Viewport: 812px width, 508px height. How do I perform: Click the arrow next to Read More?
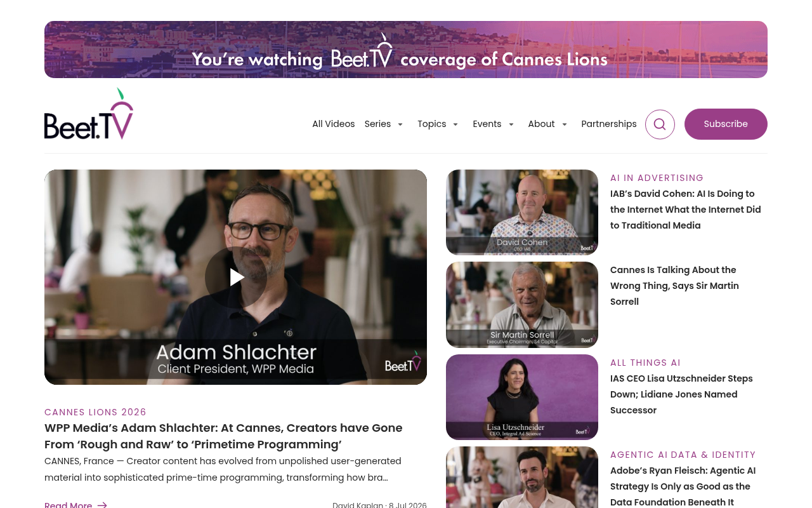click(x=102, y=505)
